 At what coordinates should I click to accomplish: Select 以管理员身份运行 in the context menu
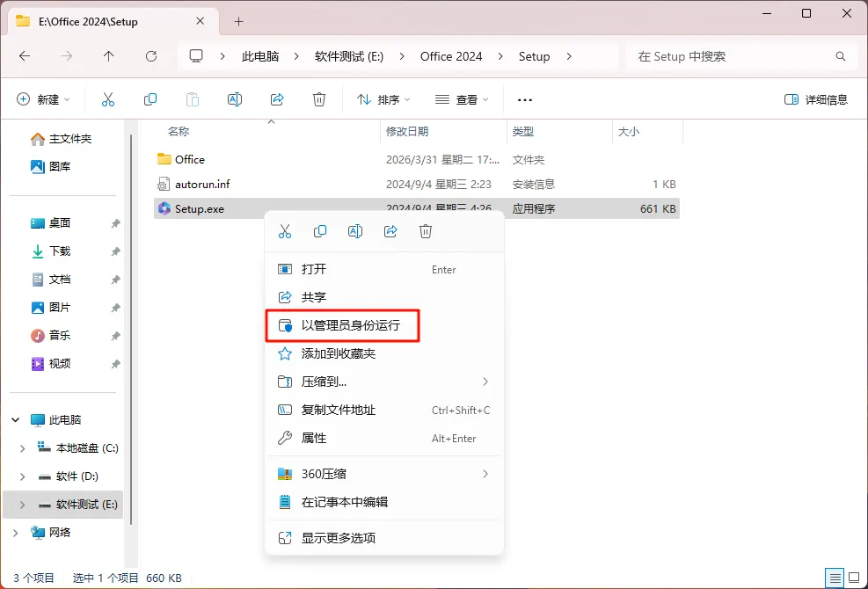coord(384,325)
